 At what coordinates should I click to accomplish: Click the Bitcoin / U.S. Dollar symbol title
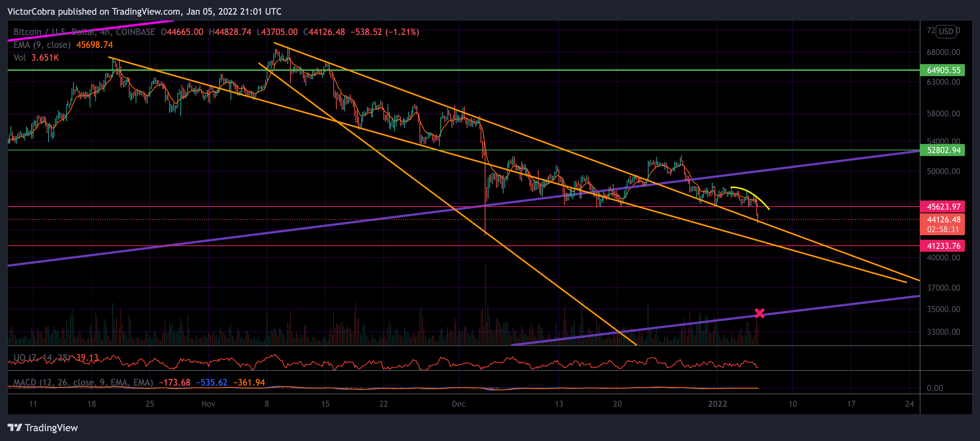pos(84,32)
